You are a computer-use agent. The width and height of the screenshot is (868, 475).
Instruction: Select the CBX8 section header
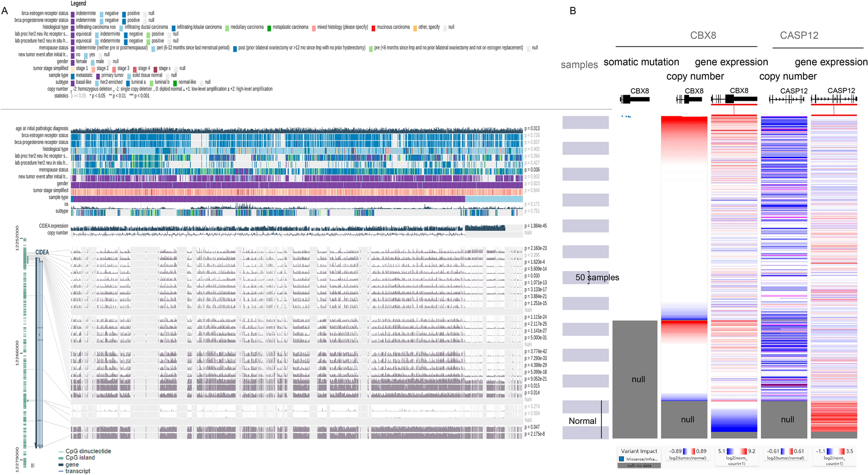[x=703, y=35]
